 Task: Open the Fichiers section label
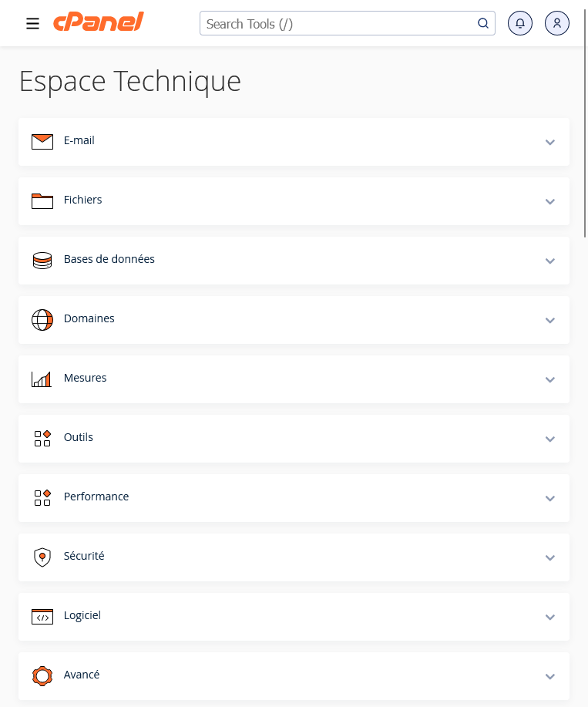tap(82, 200)
